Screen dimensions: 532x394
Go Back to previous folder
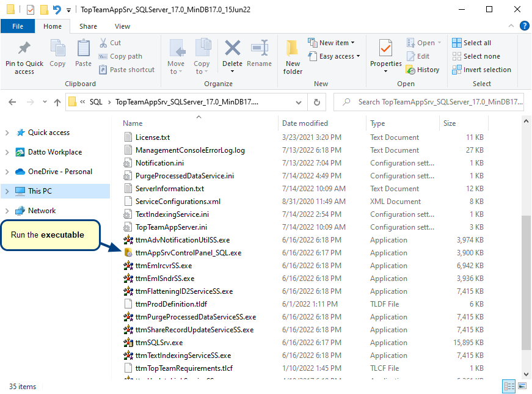[x=12, y=102]
